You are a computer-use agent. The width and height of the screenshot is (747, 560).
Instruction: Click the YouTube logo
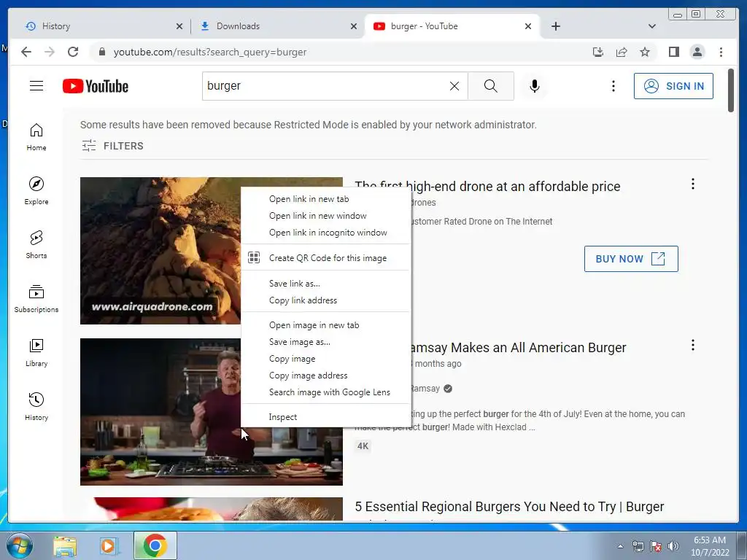pos(96,86)
